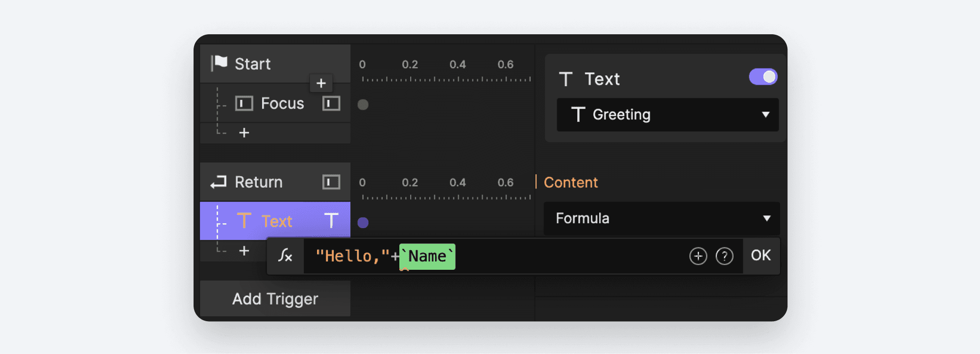980x354 pixels.
Task: Click the T icon next to Greeting
Action: 580,115
